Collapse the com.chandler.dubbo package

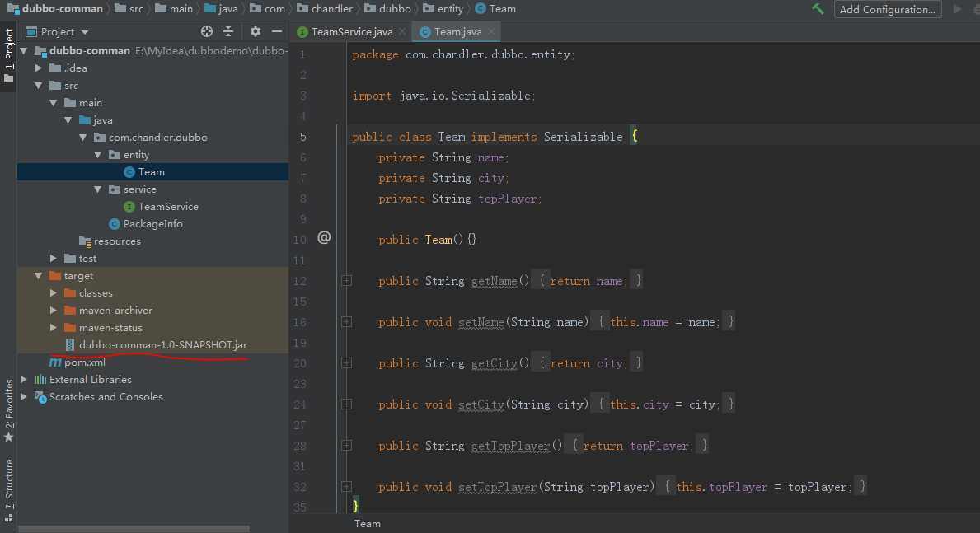click(x=83, y=138)
